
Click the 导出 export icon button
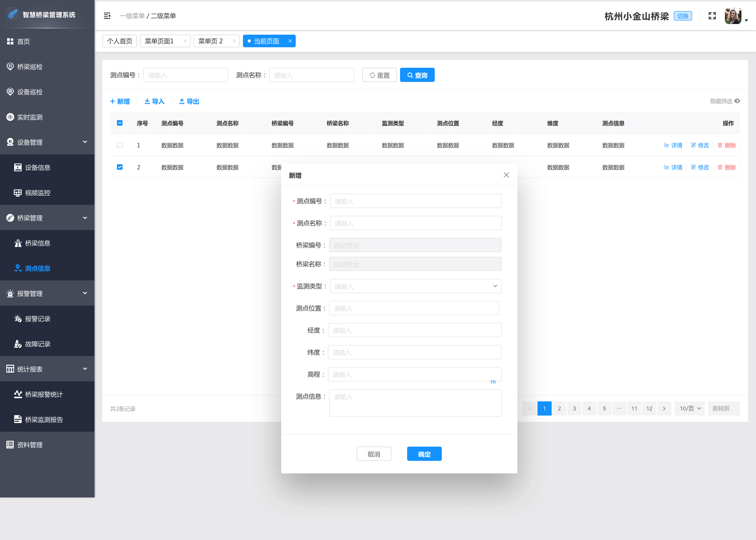(x=189, y=101)
